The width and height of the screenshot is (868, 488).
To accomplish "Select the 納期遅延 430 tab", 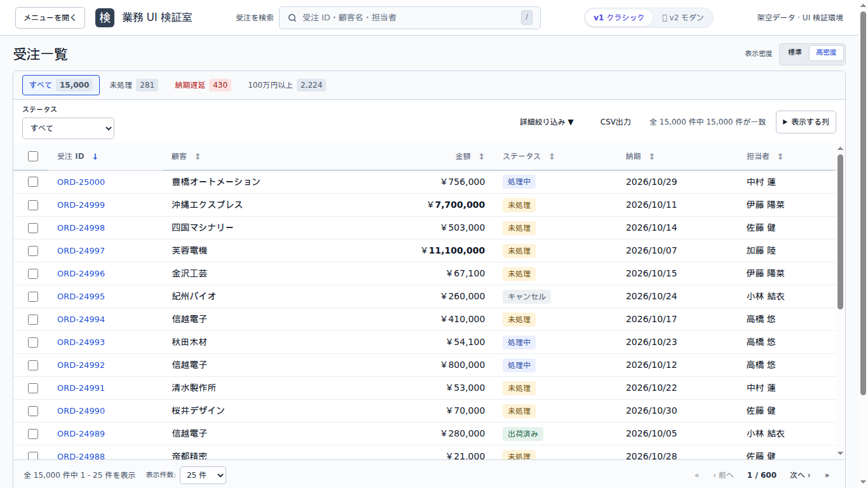I will click(x=203, y=85).
